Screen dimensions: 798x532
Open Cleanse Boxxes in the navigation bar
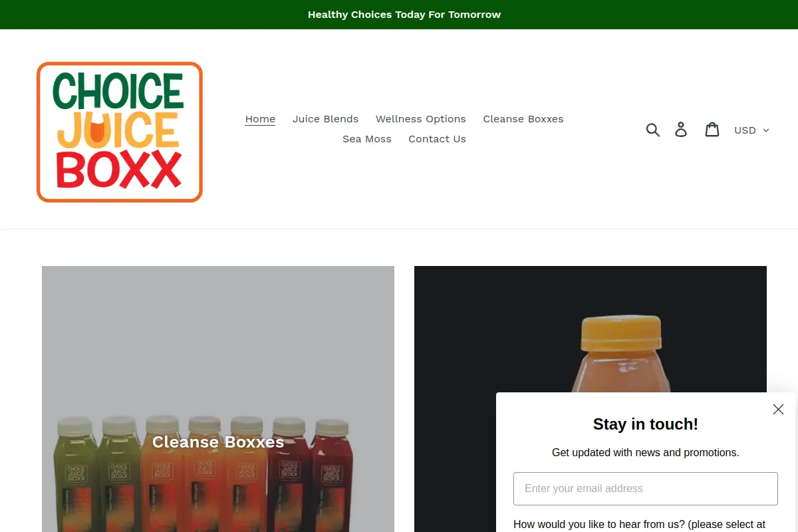pos(523,119)
